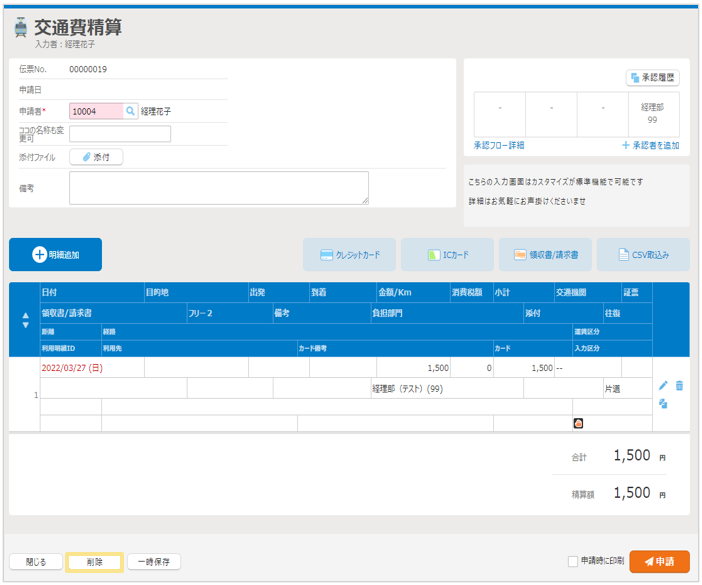Click the orange input-type icon in the row

(578, 423)
